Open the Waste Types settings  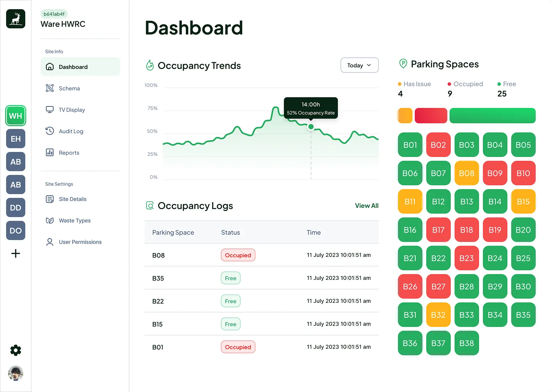[x=80, y=220]
